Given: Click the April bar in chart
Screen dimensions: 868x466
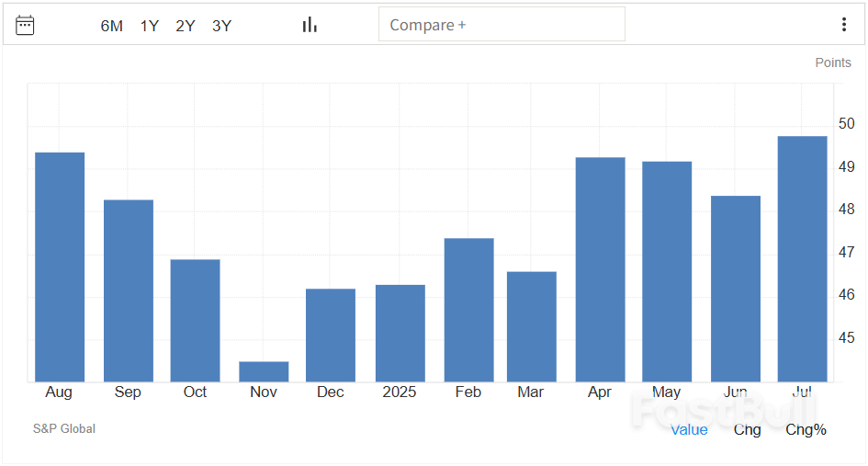Looking at the screenshot, I should 600,269.
